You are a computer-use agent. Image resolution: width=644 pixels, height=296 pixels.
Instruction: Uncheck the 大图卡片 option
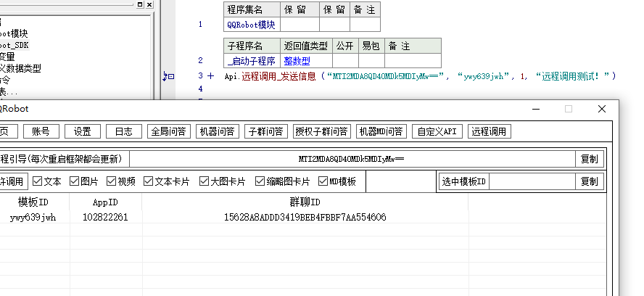(x=204, y=181)
